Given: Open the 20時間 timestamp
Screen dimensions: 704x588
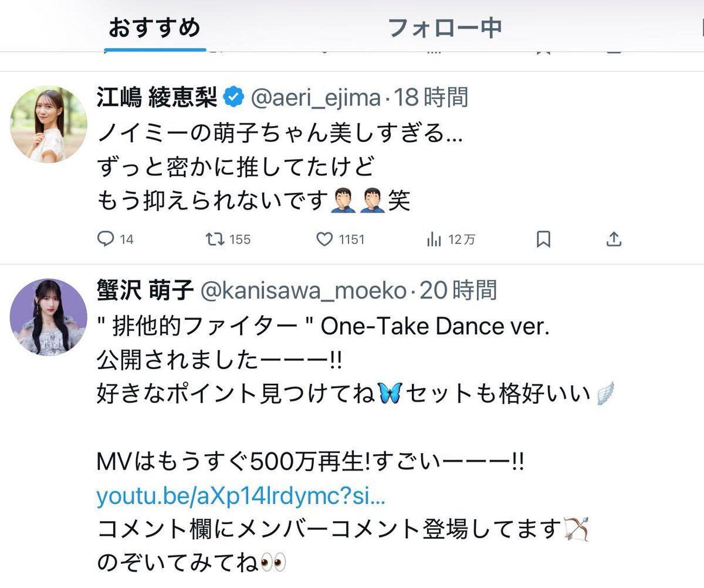Looking at the screenshot, I should click(457, 290).
